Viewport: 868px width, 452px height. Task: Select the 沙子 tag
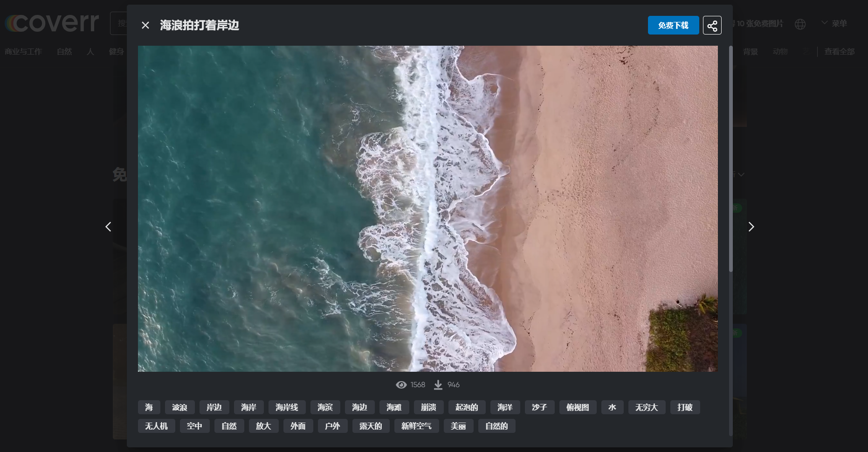[539, 407]
